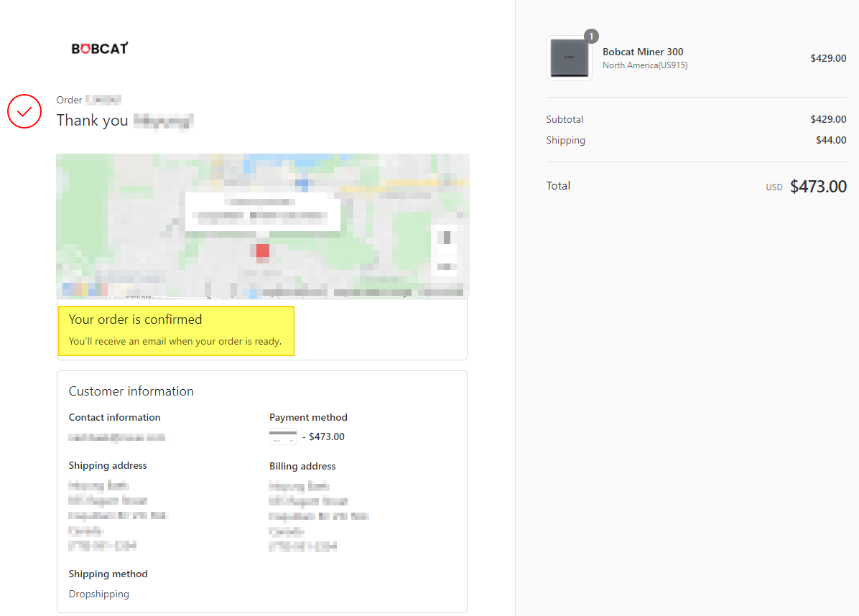Click the USD currency label
Image resolution: width=859 pixels, height=616 pixels.
pos(774,187)
